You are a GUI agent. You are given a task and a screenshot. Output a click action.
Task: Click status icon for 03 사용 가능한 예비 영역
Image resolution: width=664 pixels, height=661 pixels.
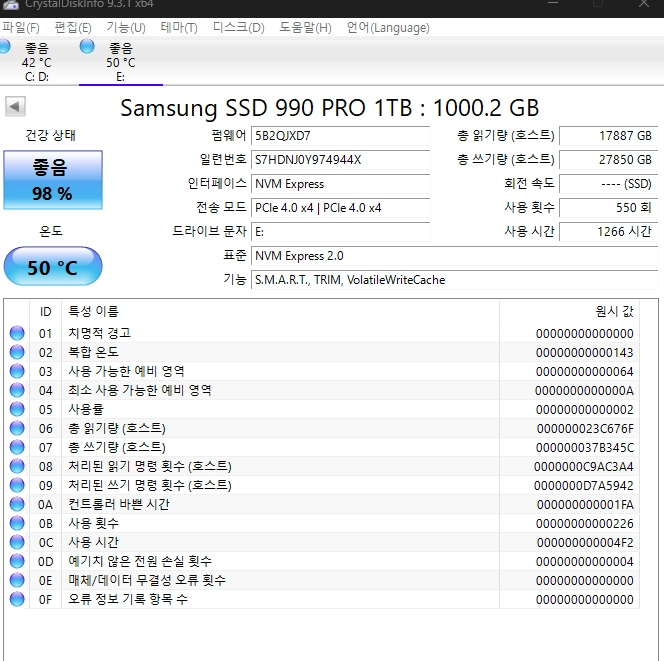coord(17,371)
